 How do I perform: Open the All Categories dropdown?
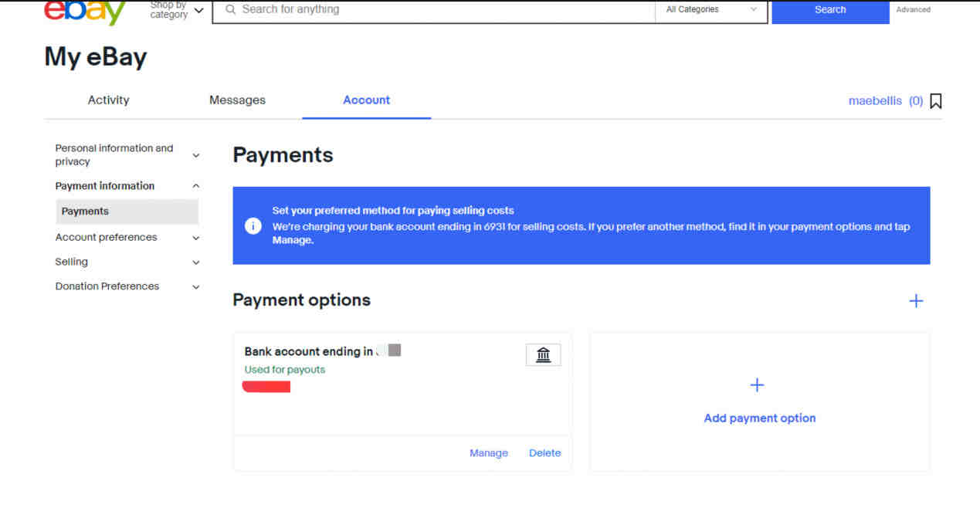[710, 10]
